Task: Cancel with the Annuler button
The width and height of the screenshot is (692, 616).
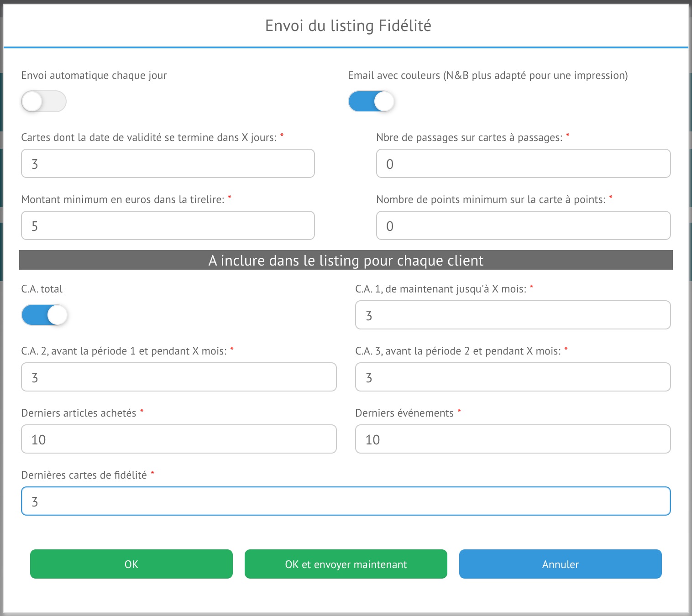Action: click(560, 564)
